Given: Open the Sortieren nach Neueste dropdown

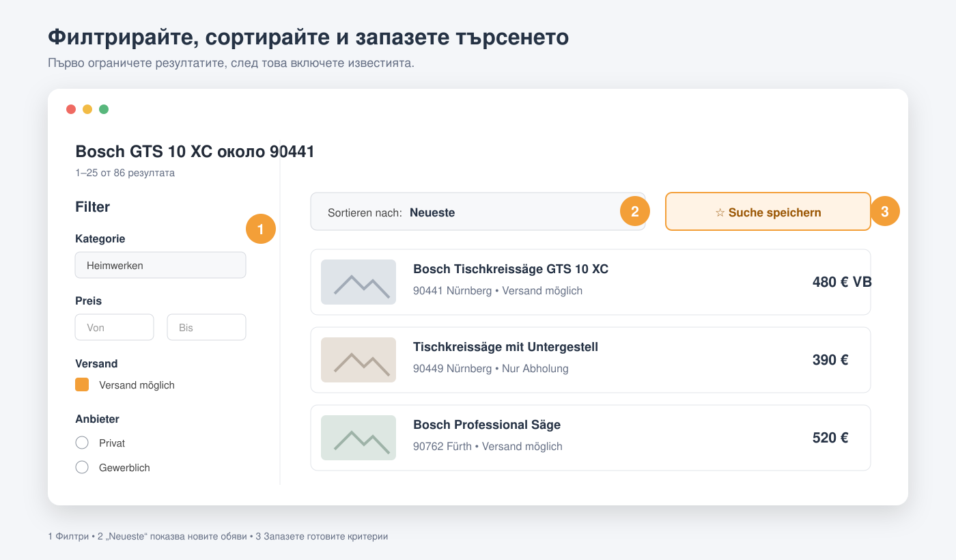Looking at the screenshot, I should click(478, 212).
